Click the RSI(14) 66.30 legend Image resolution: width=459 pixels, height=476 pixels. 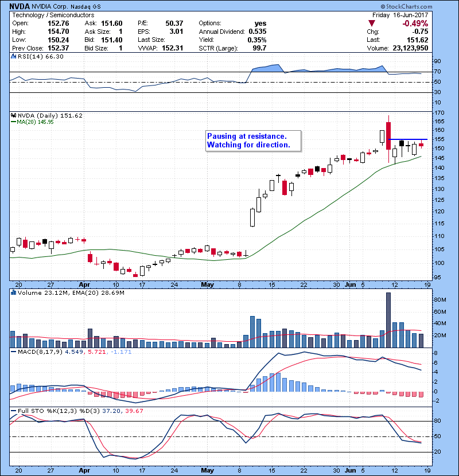(x=40, y=56)
